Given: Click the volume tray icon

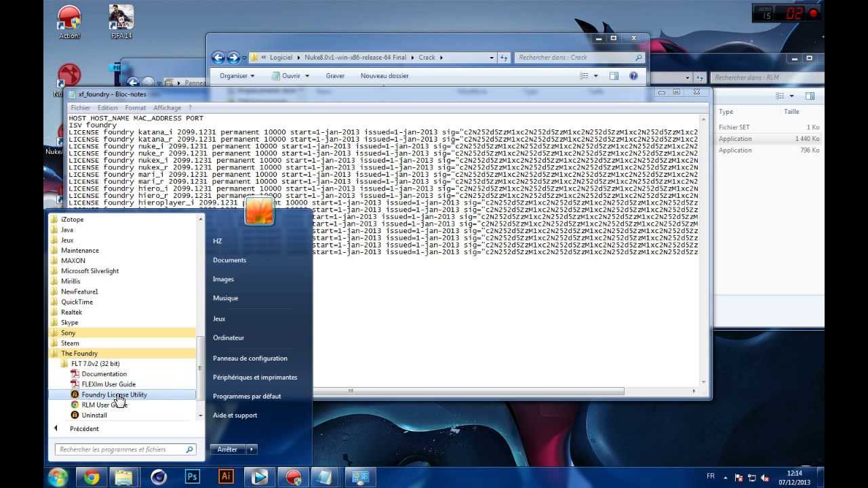Looking at the screenshot, I should click(766, 478).
